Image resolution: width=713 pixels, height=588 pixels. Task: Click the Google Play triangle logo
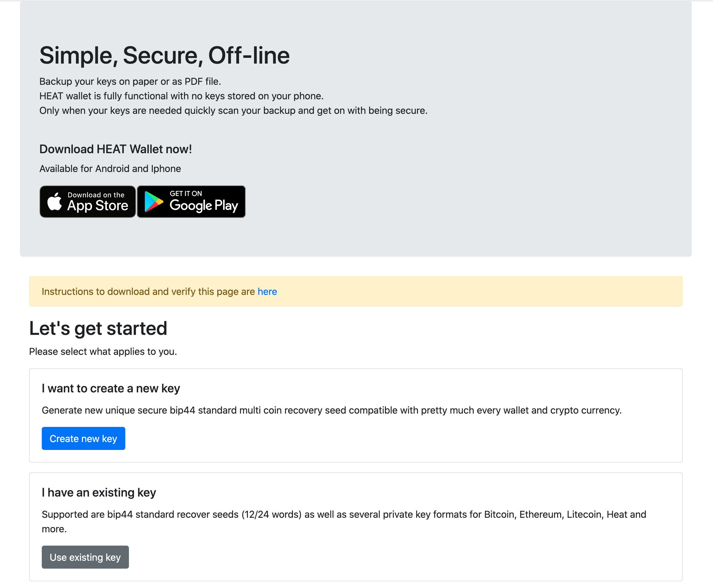tap(154, 202)
